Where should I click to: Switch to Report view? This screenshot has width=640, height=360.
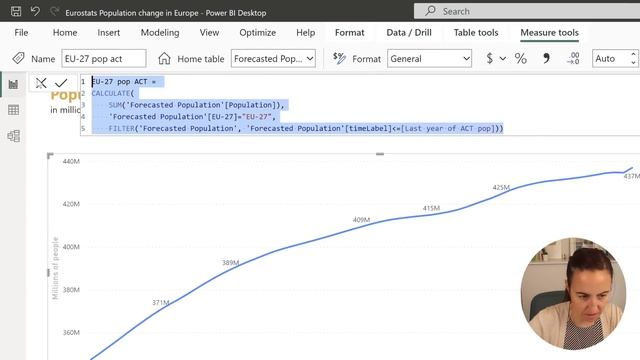tap(13, 84)
